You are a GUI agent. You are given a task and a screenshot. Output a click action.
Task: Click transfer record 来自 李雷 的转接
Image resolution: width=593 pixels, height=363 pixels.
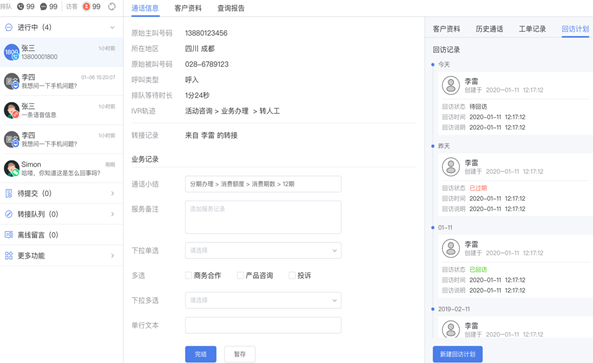[x=211, y=135]
